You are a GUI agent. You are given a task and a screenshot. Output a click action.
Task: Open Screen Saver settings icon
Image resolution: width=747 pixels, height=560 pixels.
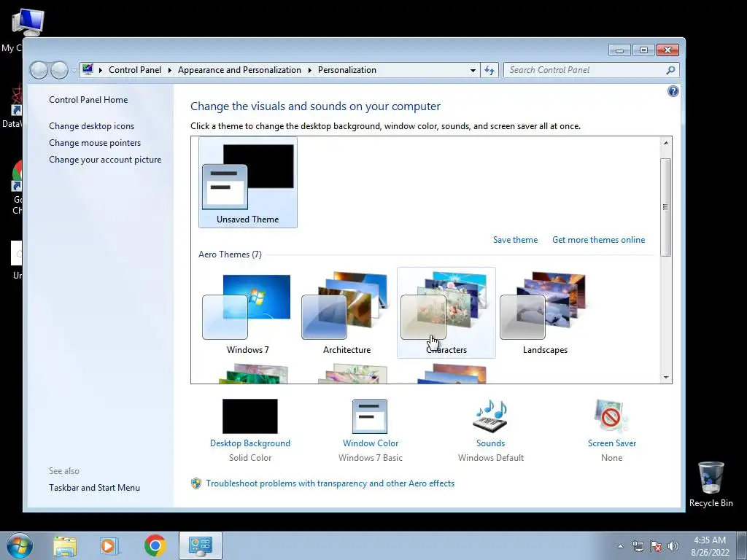612,416
